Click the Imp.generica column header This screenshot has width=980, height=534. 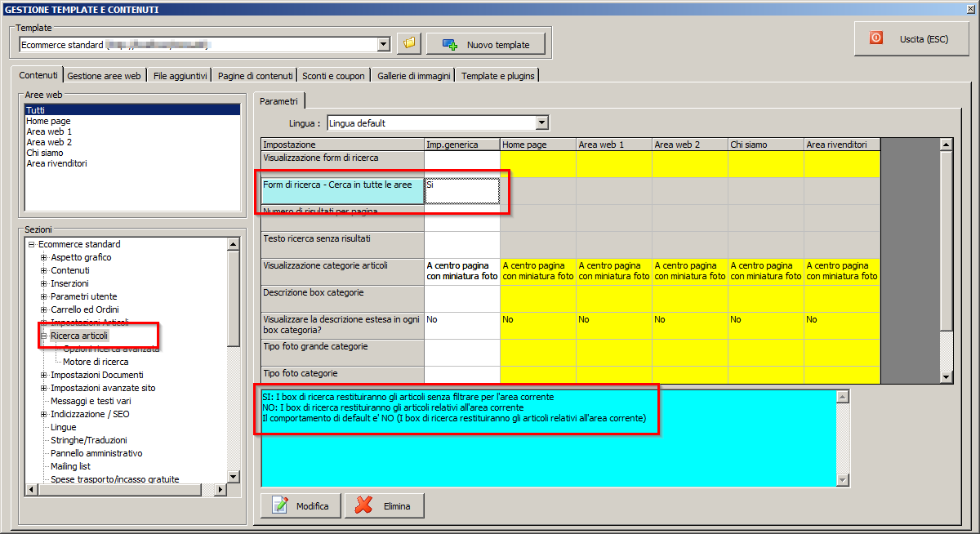point(462,145)
